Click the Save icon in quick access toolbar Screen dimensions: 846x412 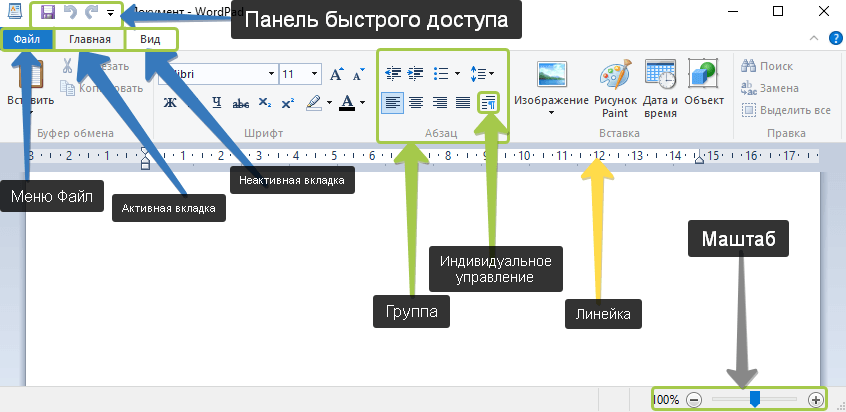(x=47, y=15)
